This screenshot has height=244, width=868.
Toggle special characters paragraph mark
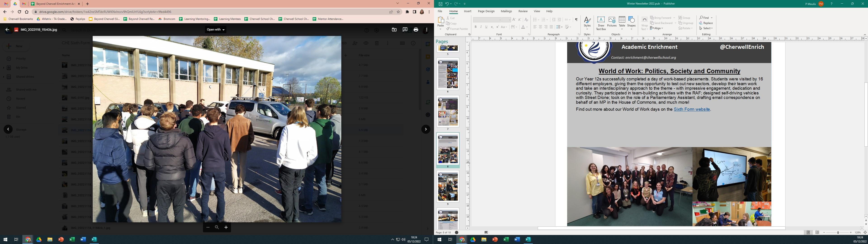[576, 20]
